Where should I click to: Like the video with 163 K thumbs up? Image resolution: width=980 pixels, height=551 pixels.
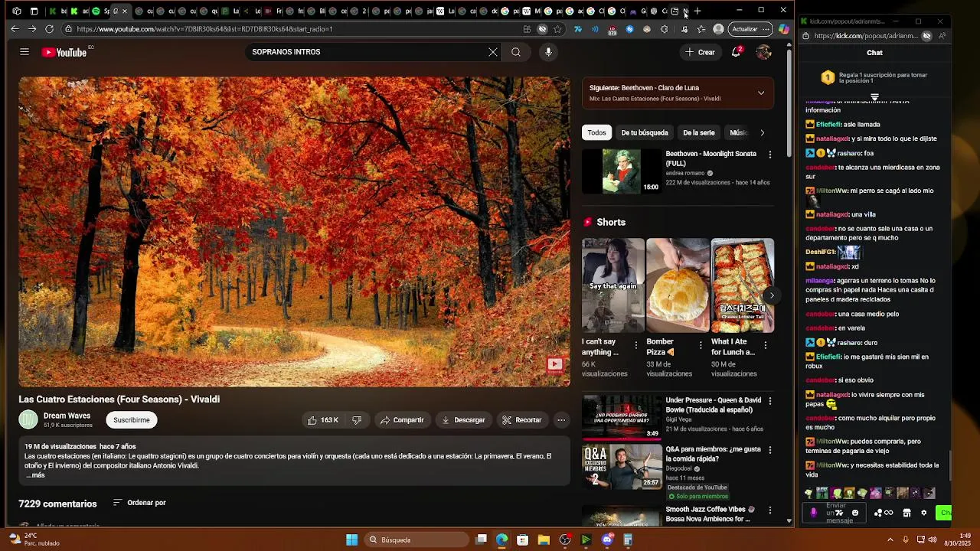tap(322, 420)
